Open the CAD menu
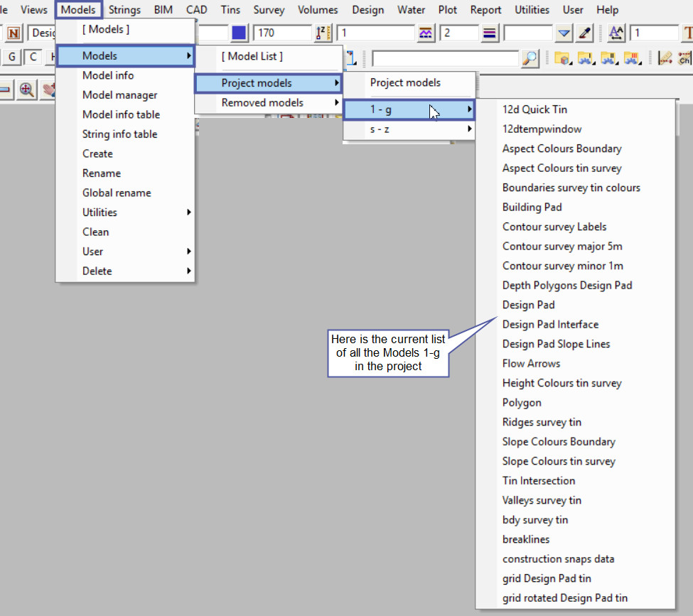The image size is (693, 616). [x=196, y=10]
